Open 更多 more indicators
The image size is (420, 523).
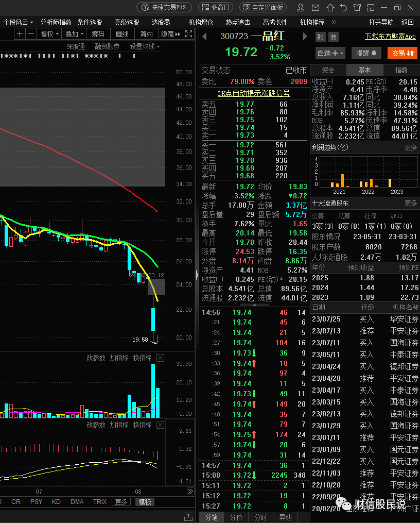click(x=121, y=502)
